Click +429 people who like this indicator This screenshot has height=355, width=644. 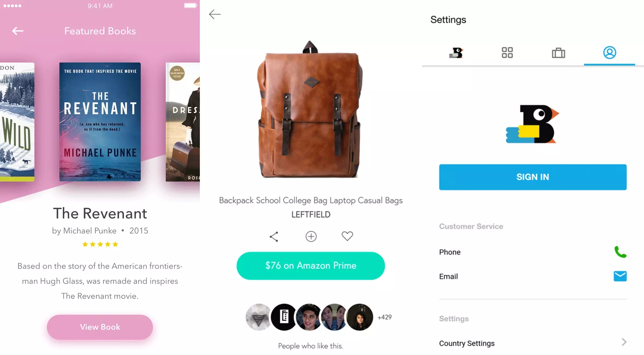[x=384, y=317]
